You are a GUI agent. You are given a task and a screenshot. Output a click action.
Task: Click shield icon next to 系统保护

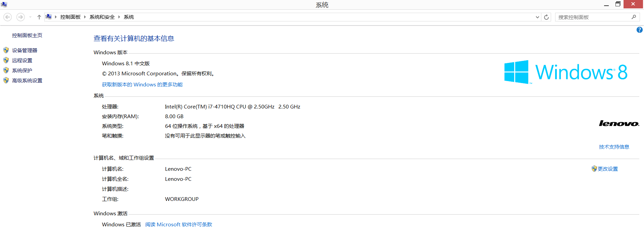(6, 70)
